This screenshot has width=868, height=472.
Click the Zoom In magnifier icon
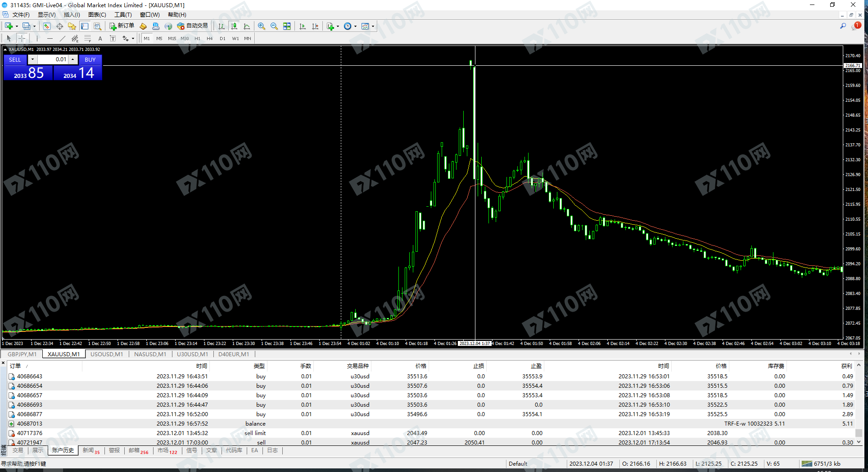[262, 26]
